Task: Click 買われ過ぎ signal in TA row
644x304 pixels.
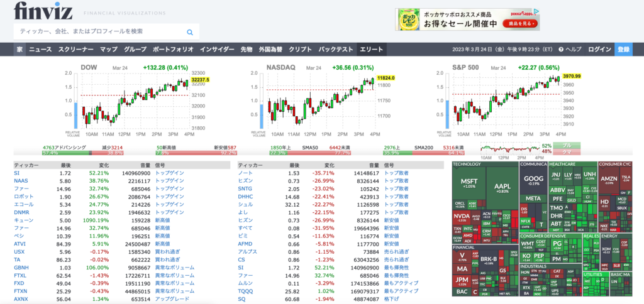Action: [167, 259]
